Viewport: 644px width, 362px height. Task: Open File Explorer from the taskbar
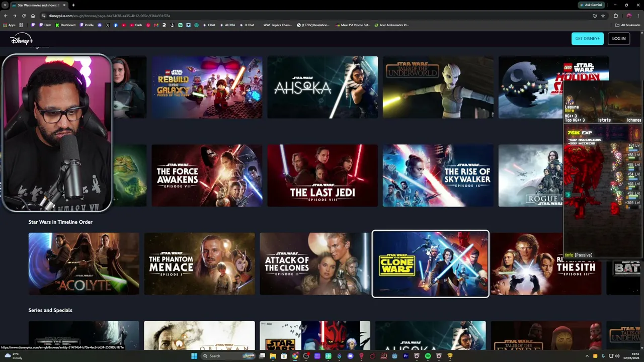click(273, 356)
